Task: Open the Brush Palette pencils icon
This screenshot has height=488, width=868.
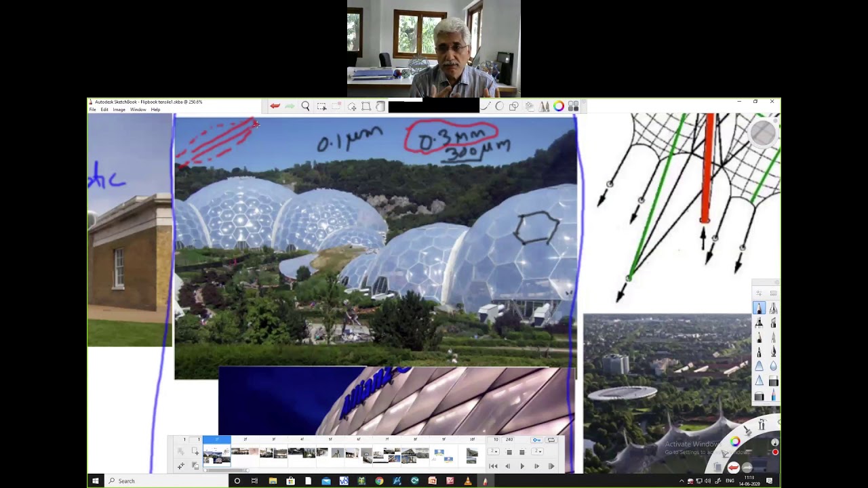Action: pos(544,106)
